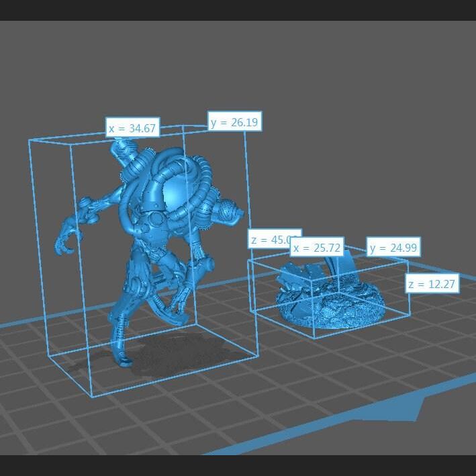Select the y = 24.99 dimension label
This screenshot has width=476, height=476.
(x=393, y=248)
